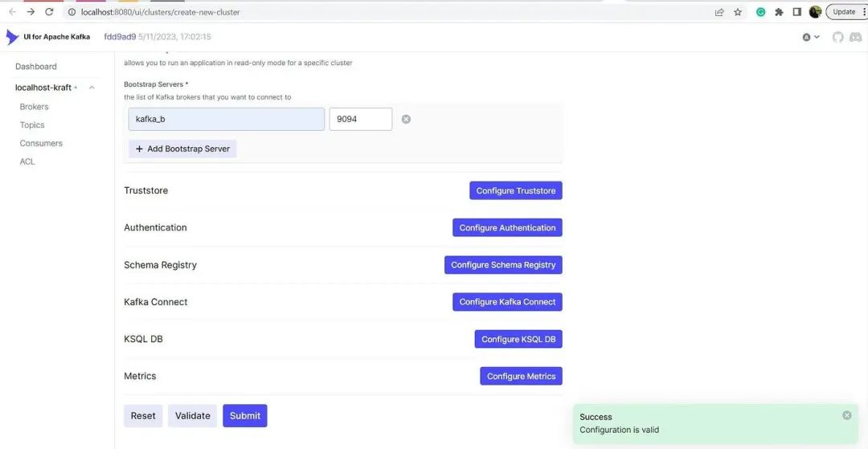Viewport: 868px width, 449px height.
Task: Select the localhost-kraft cluster entry
Action: (43, 88)
